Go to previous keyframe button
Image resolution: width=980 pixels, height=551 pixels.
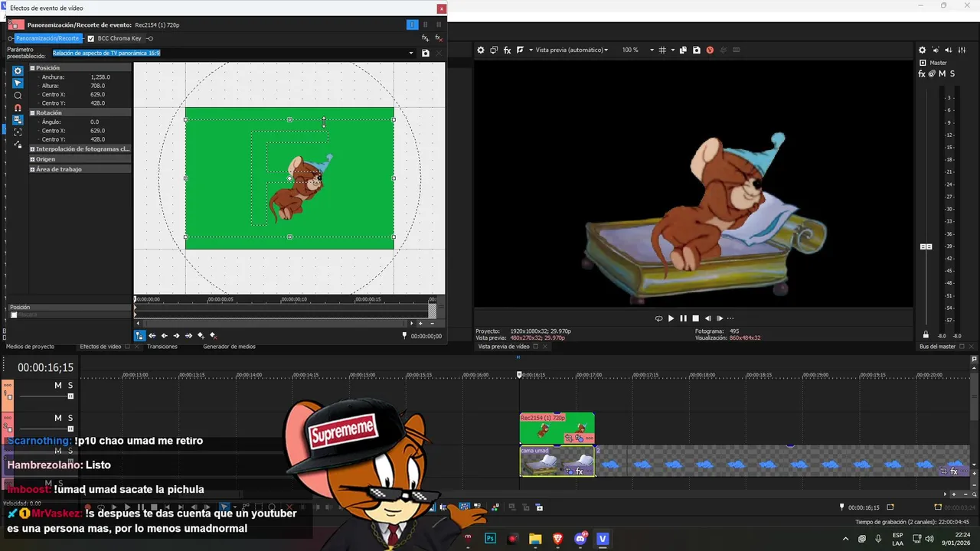(164, 335)
